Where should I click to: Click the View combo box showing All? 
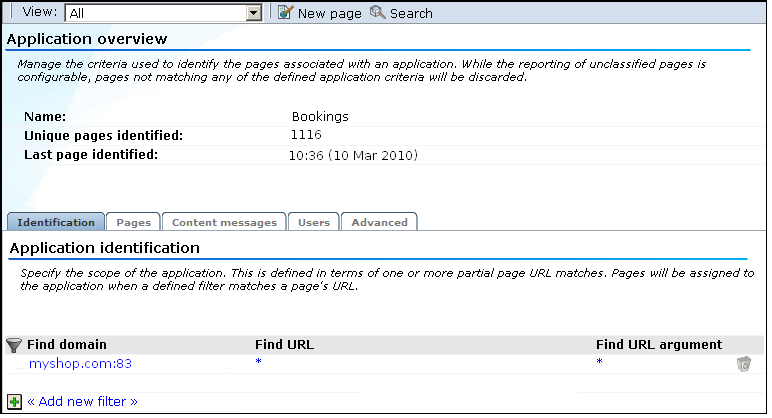(163, 13)
